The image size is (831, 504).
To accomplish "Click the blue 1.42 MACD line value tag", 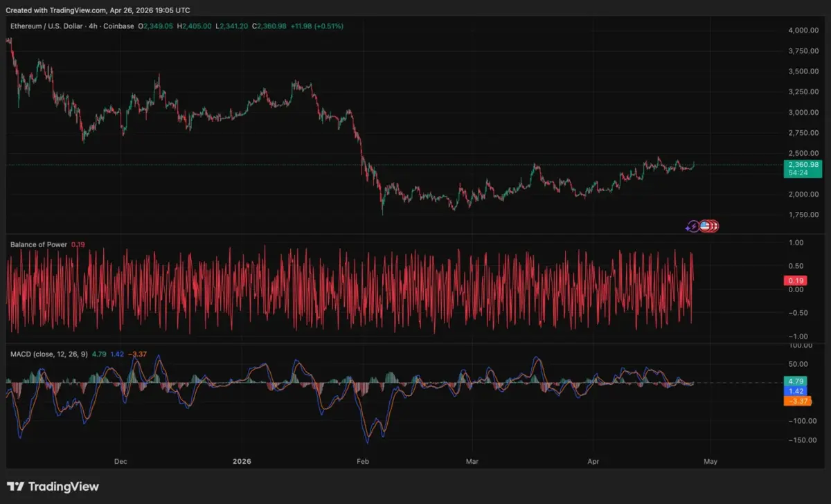I will [794, 390].
